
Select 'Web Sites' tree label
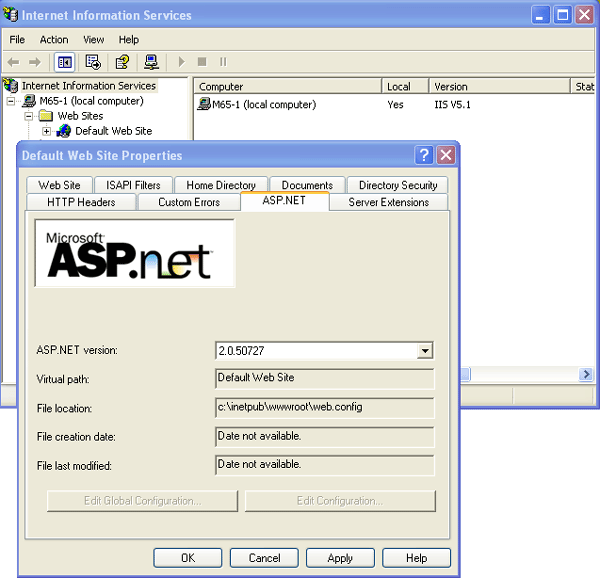(x=80, y=116)
